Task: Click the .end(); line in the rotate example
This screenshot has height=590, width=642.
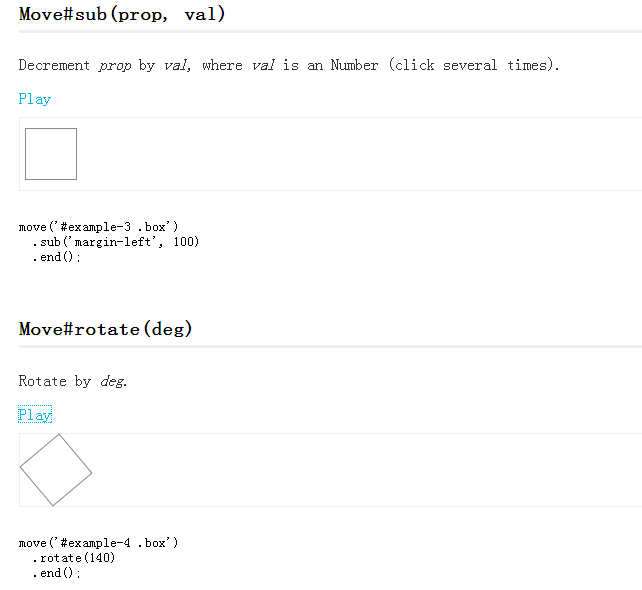Action: tap(57, 573)
